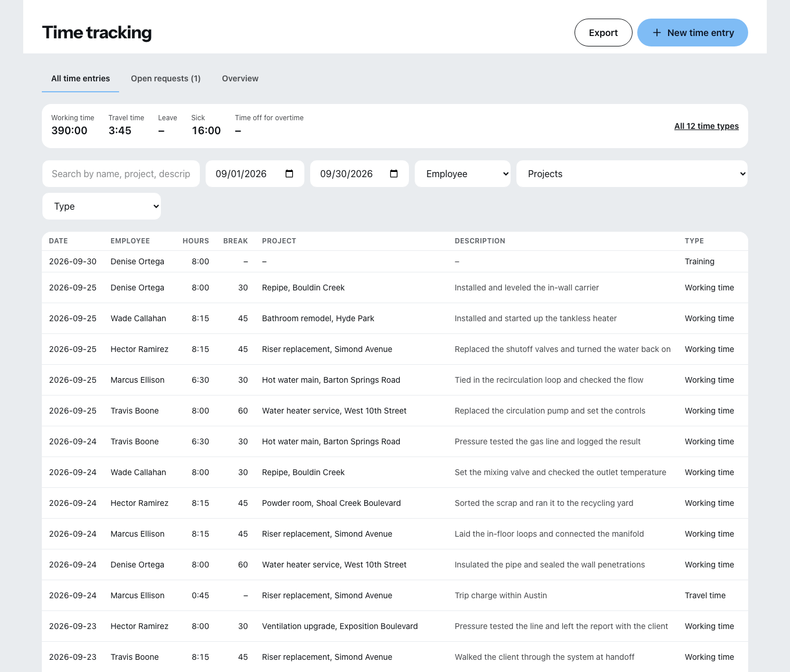Viewport: 790px width, 672px height.
Task: Select 'Replaced the circulation pump' description
Action: [x=550, y=411]
